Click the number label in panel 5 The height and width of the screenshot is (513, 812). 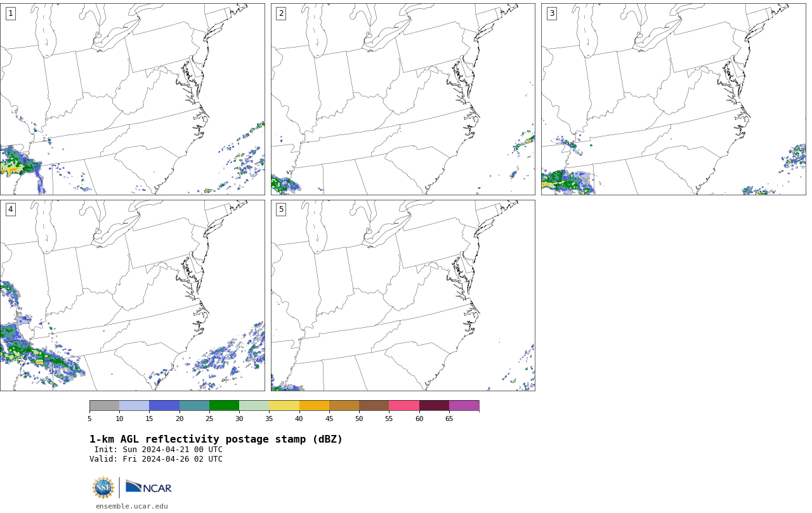[x=281, y=209]
